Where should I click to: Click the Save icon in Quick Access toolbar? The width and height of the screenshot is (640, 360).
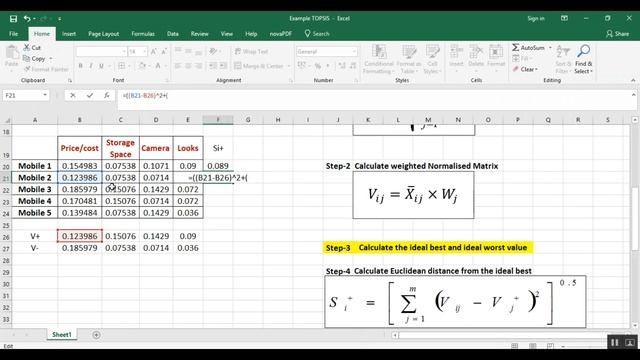pyautogui.click(x=13, y=19)
